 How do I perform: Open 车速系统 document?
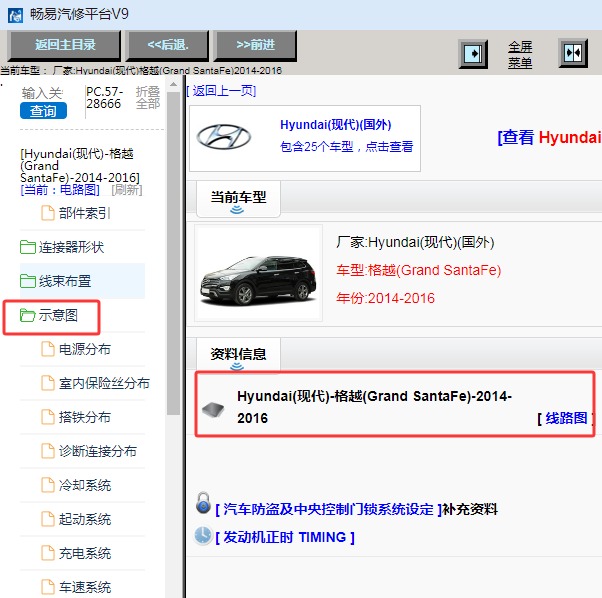[84, 587]
